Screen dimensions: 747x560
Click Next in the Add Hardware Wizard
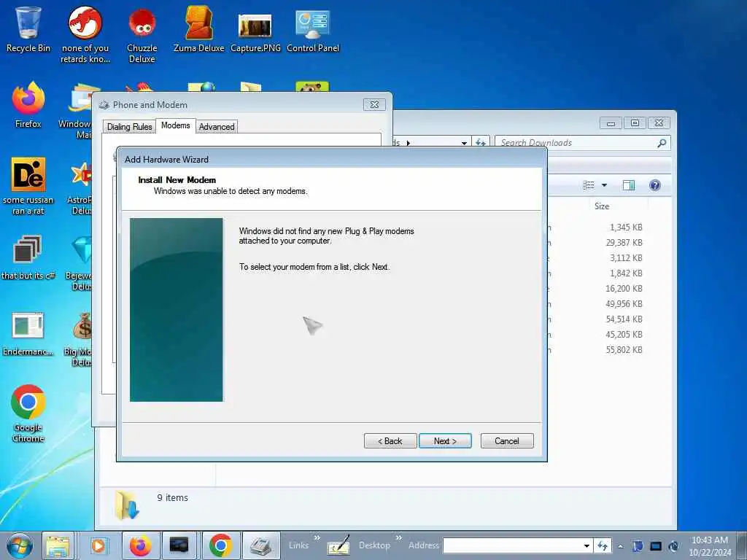(445, 441)
